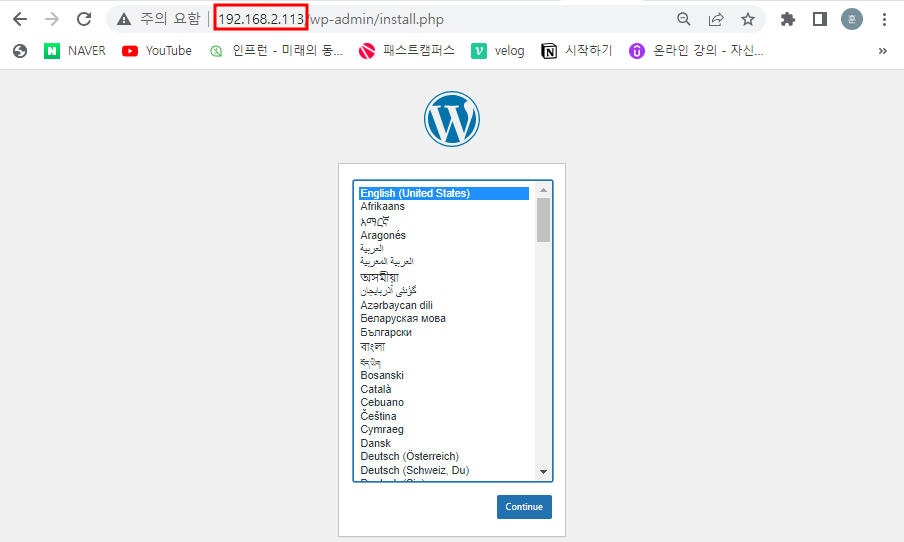This screenshot has width=904, height=542.
Task: Open the 패스트캠퍼스 bookmark
Action: pos(407,51)
